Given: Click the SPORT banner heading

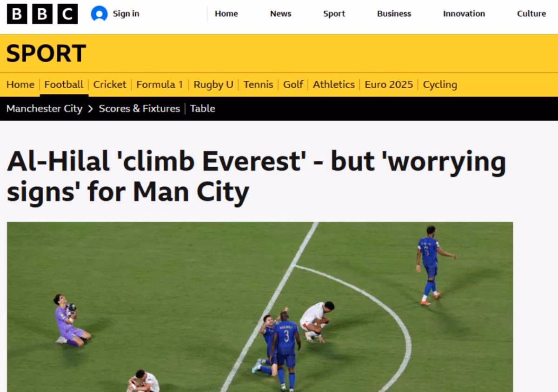Looking at the screenshot, I should pos(46,53).
